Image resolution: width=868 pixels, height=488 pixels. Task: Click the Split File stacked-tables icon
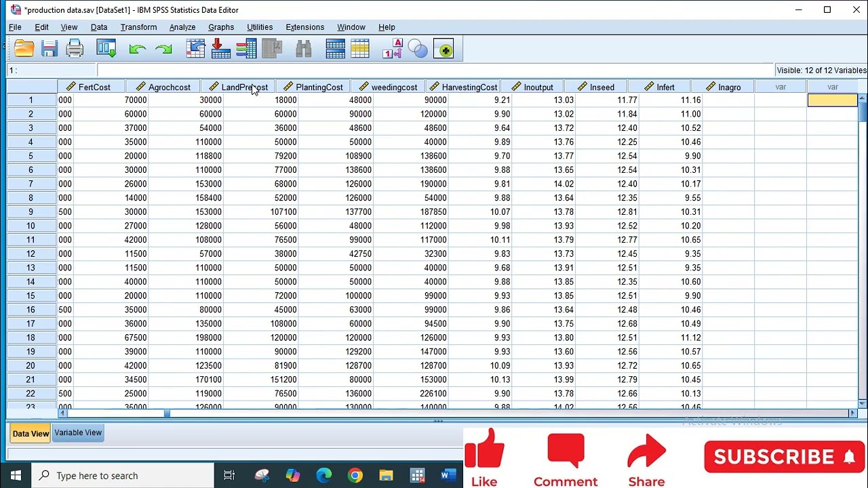pos(335,49)
